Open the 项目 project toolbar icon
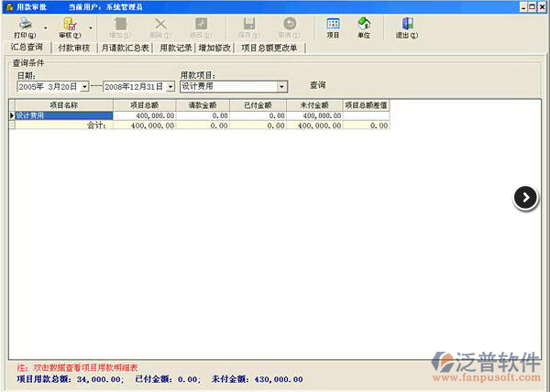Image resolution: width=550 pixels, height=392 pixels. point(333,24)
